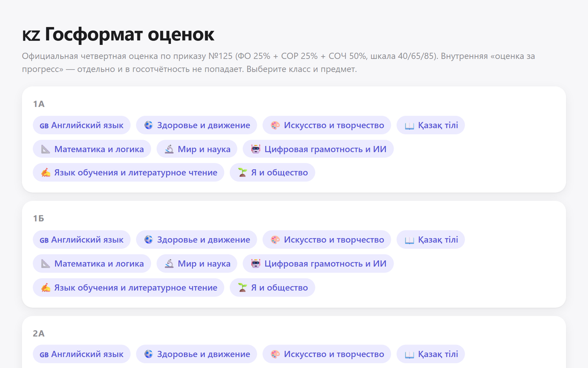
Task: Select Мир и наука for class 1А
Action: tap(197, 149)
